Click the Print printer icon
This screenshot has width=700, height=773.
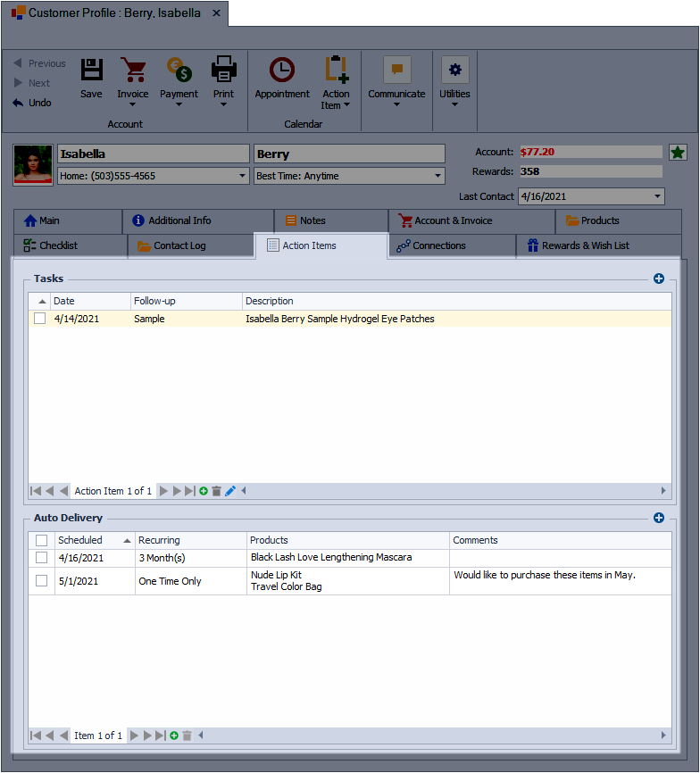click(223, 71)
